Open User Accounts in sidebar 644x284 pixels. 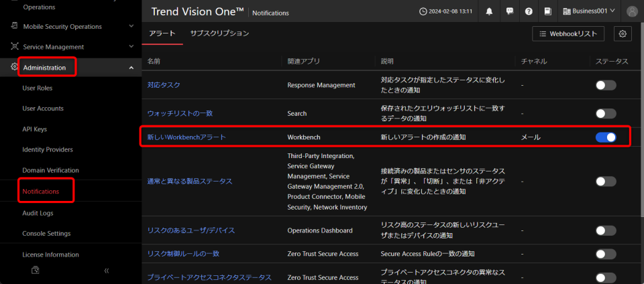43,109
